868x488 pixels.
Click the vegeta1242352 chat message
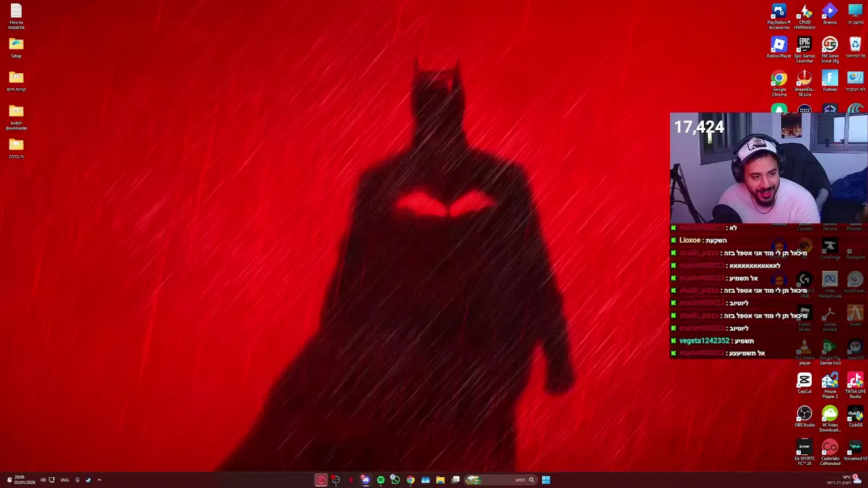point(713,341)
